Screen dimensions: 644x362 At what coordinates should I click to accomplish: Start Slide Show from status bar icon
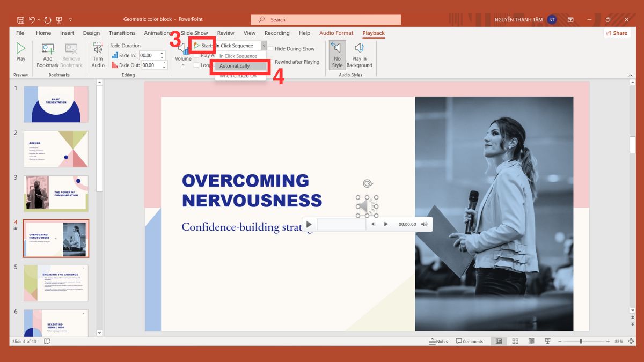tap(547, 341)
